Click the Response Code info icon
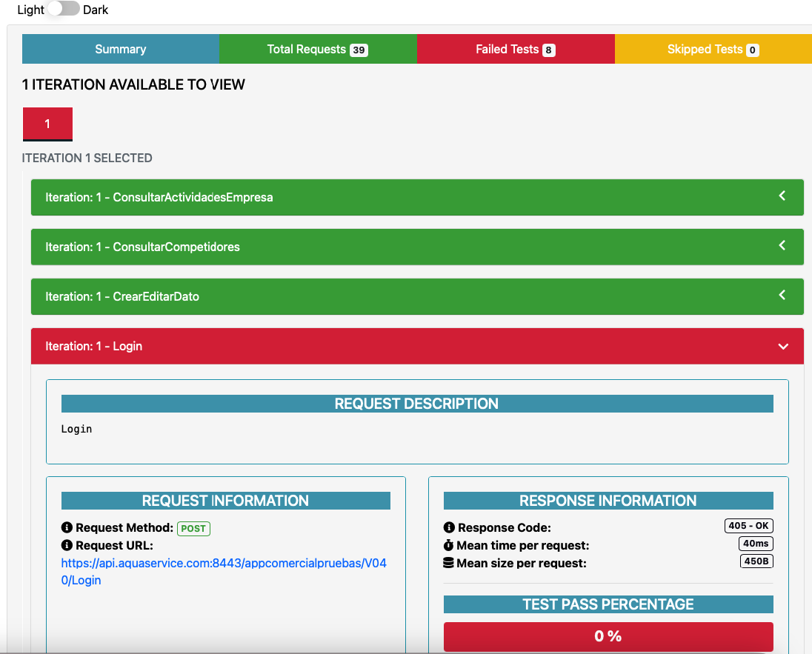812x654 pixels. (449, 528)
